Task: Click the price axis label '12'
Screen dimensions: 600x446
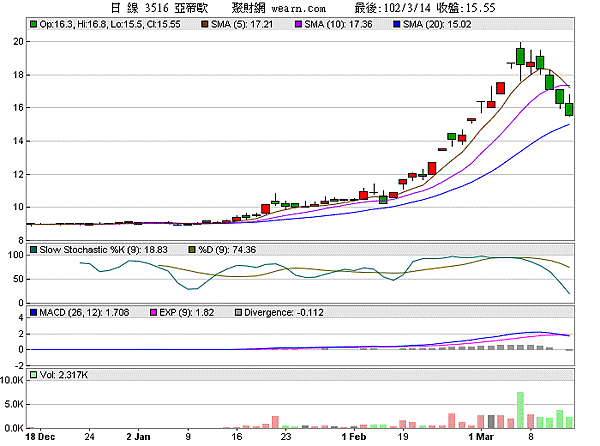Action: pyautogui.click(x=18, y=174)
